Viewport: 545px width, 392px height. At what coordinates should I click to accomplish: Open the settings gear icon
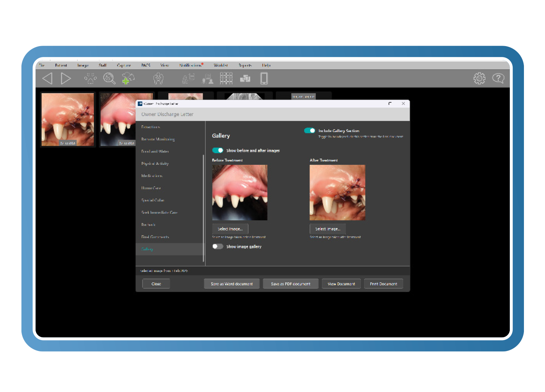(x=479, y=78)
